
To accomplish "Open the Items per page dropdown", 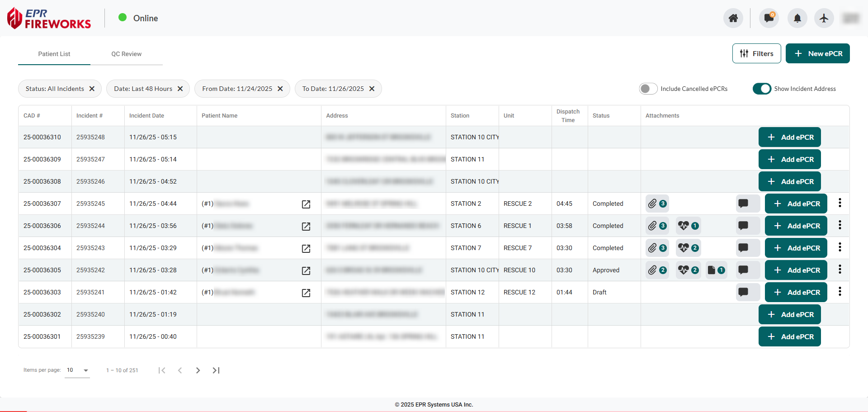I will (77, 370).
